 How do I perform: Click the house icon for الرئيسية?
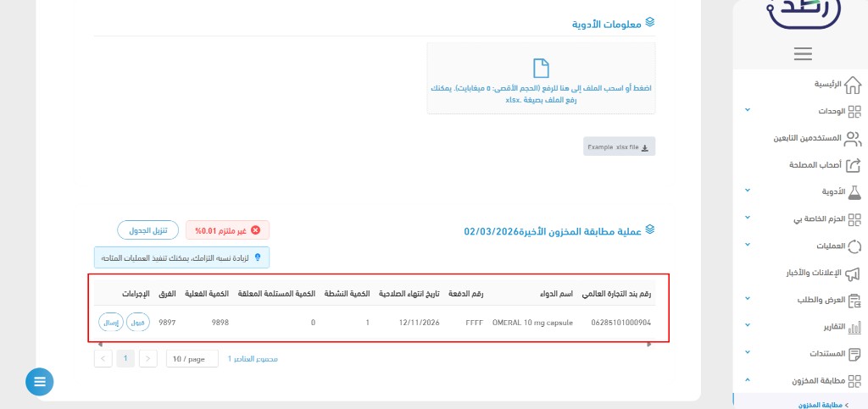pyautogui.click(x=854, y=86)
